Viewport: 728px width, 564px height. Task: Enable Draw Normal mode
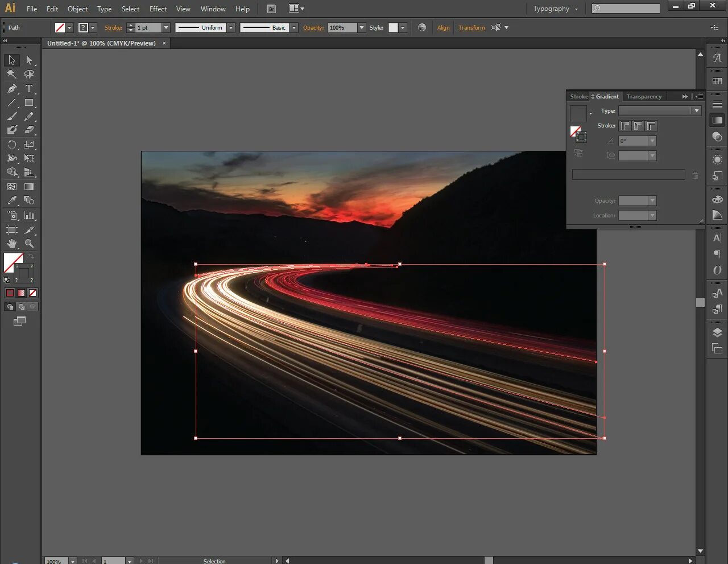pyautogui.click(x=10, y=307)
